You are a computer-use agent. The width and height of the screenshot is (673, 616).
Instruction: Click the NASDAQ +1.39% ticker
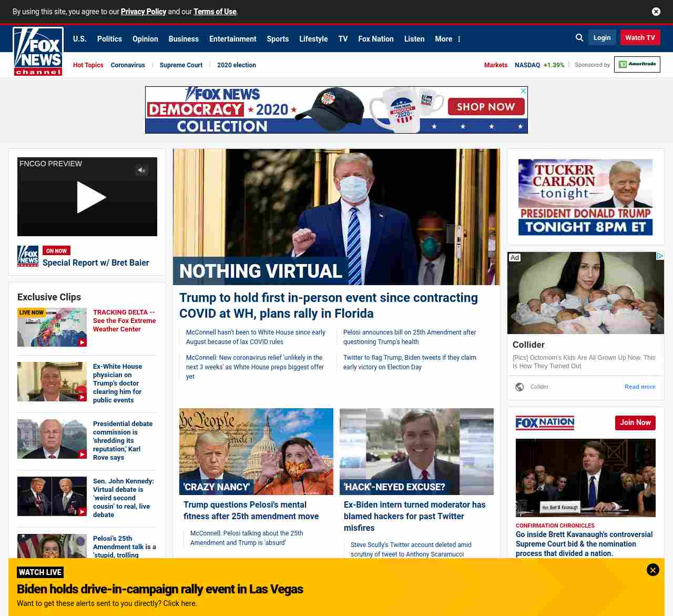coord(539,65)
